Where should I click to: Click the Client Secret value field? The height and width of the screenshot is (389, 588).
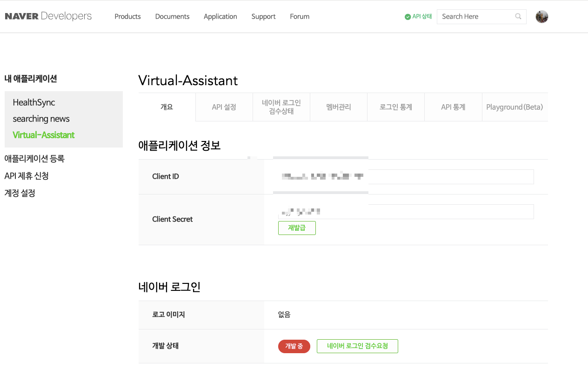[406, 212]
